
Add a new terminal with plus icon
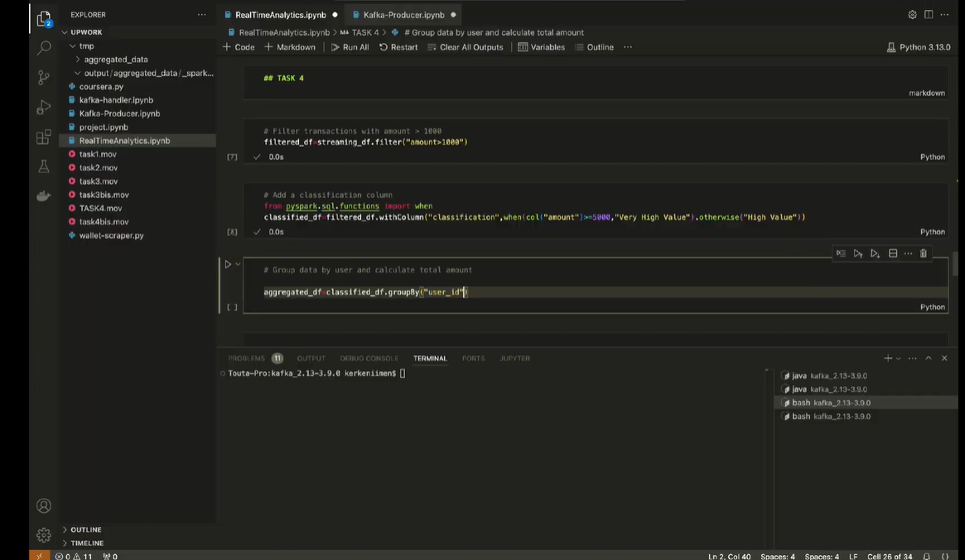point(887,358)
